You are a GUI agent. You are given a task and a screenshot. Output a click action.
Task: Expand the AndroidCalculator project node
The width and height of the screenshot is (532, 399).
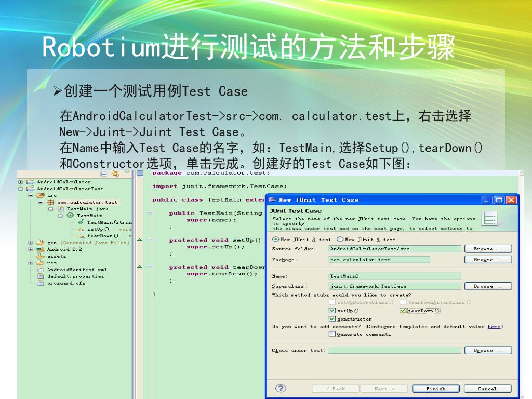pyautogui.click(x=21, y=182)
